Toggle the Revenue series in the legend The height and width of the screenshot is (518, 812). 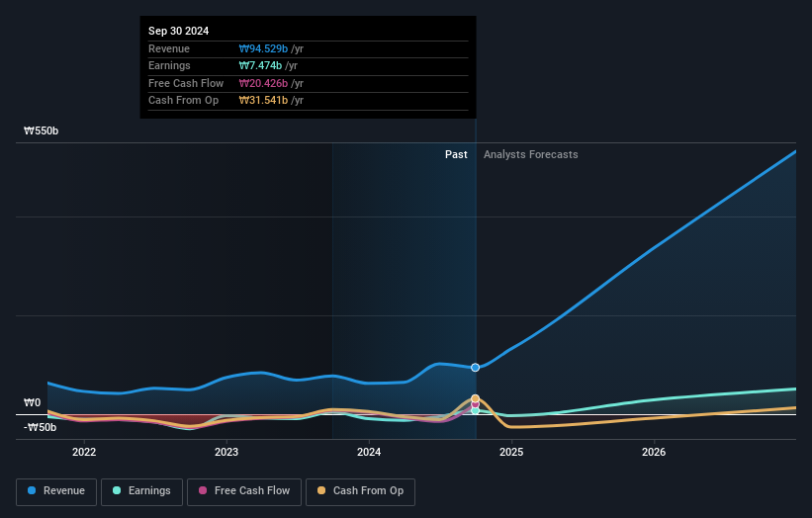[x=56, y=491]
